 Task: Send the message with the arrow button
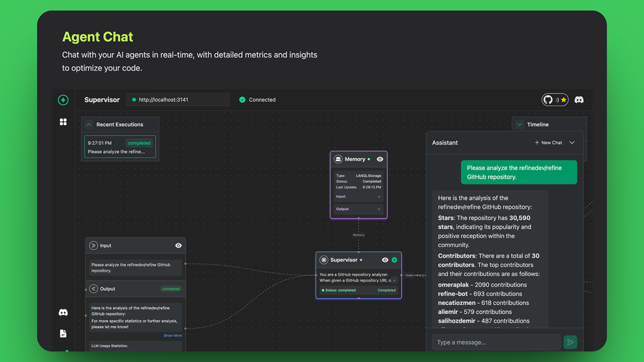[x=570, y=342]
